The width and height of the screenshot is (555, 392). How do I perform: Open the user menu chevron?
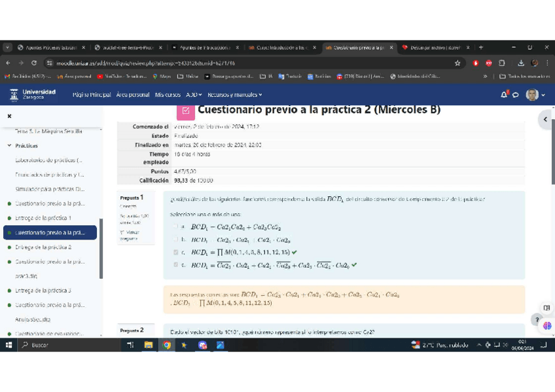(x=543, y=95)
